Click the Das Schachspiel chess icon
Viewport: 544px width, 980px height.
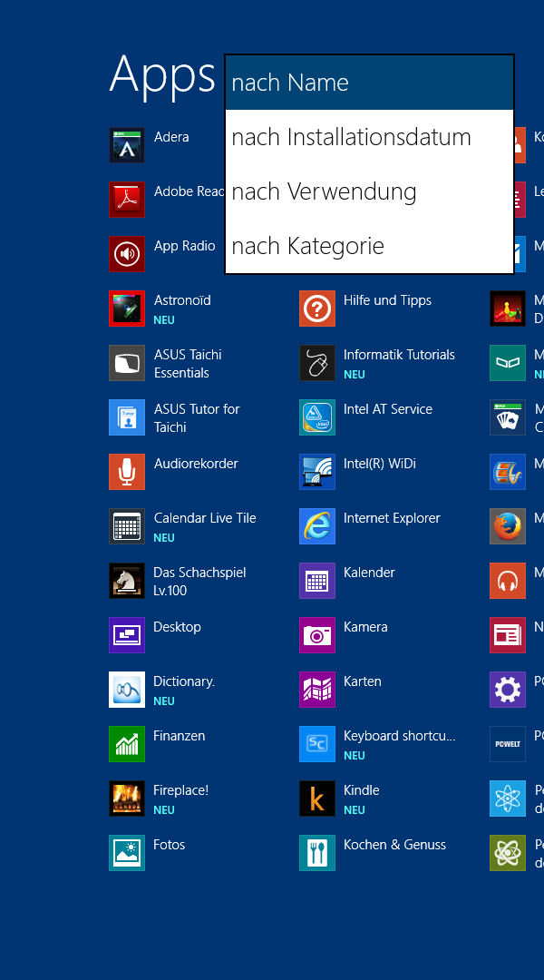[127, 581]
